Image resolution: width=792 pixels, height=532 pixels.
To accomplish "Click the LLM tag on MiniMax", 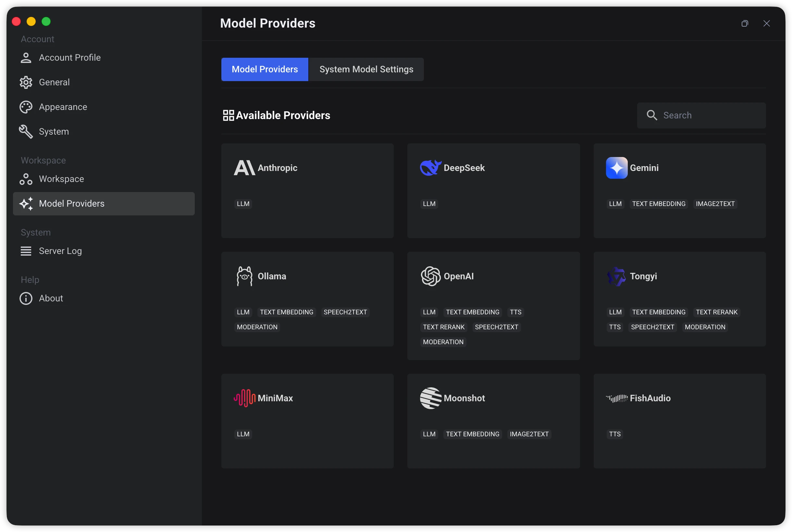I will click(243, 434).
